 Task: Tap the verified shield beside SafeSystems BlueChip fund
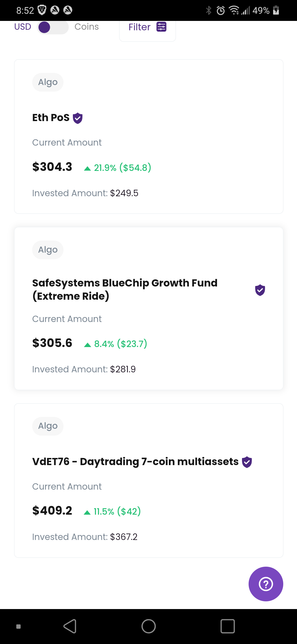[260, 290]
